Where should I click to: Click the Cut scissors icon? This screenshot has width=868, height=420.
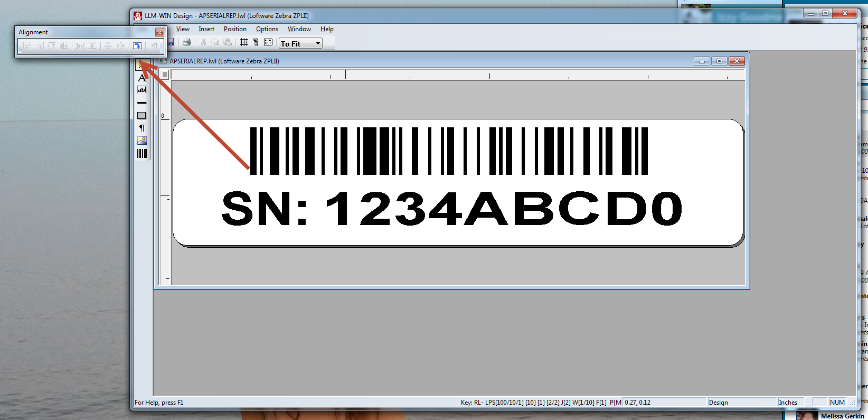click(x=203, y=42)
